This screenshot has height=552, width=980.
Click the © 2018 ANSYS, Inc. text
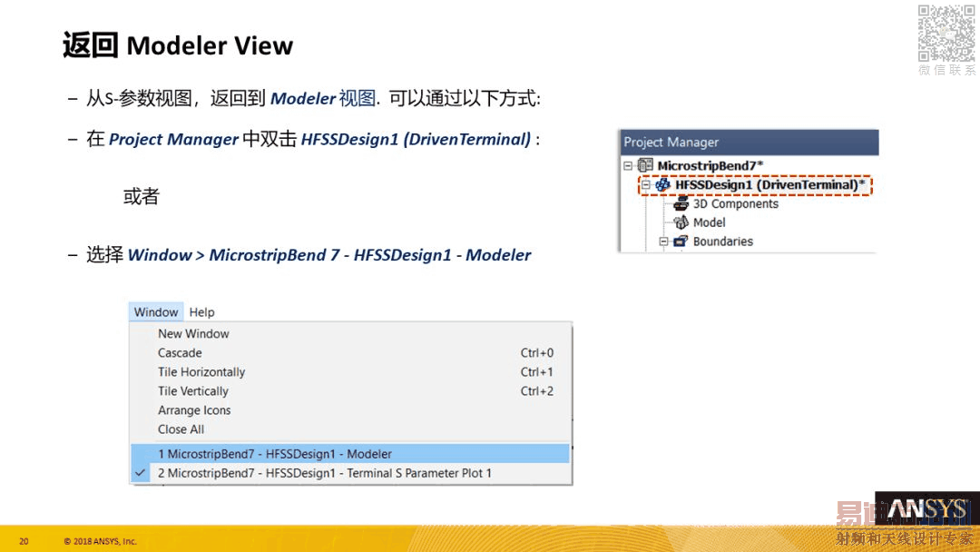(100, 541)
